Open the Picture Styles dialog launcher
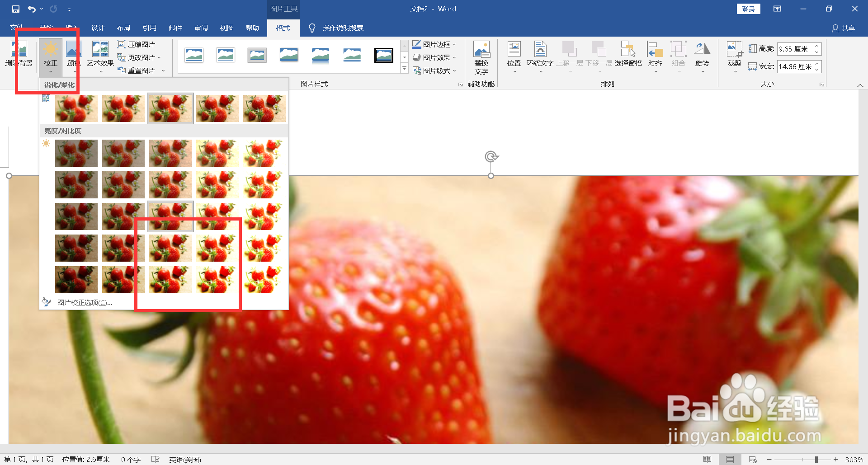 click(461, 85)
